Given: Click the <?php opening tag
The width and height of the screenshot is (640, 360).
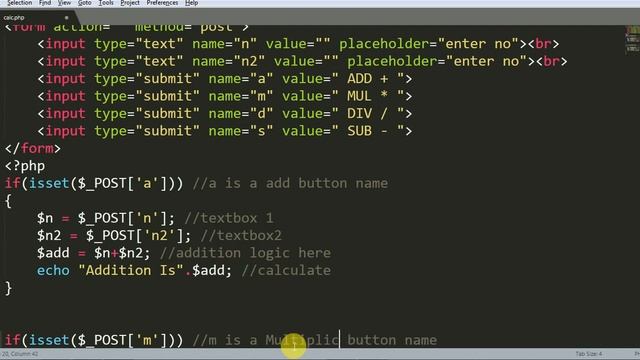Looking at the screenshot, I should click(x=25, y=166).
